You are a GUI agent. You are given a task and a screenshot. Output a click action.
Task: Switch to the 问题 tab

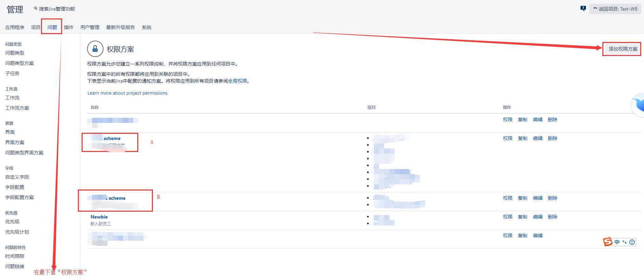tap(52, 27)
